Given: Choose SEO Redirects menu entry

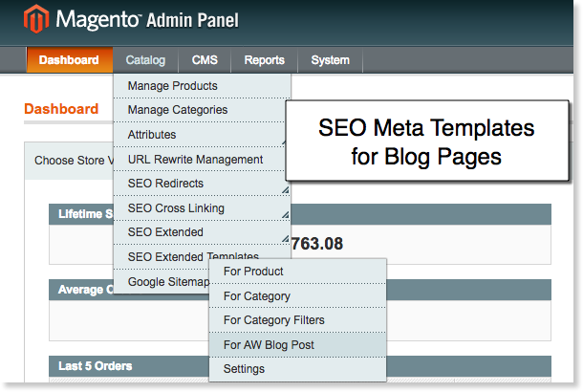Looking at the screenshot, I should 202,184.
